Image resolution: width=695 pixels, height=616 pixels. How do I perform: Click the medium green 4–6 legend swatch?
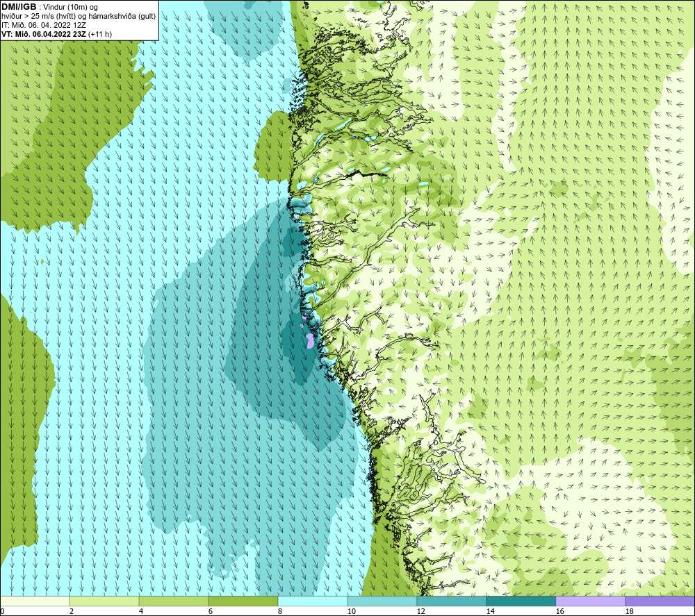[174, 601]
